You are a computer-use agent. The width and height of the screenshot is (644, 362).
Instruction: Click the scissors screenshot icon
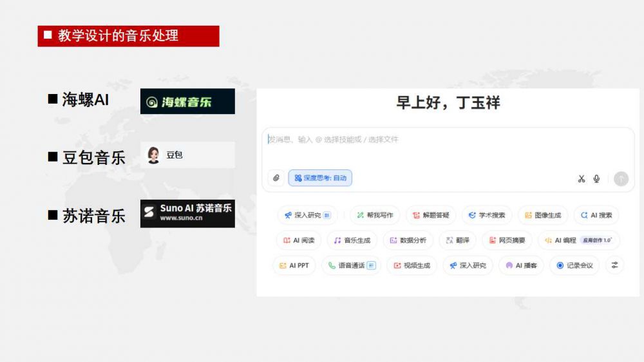(581, 179)
